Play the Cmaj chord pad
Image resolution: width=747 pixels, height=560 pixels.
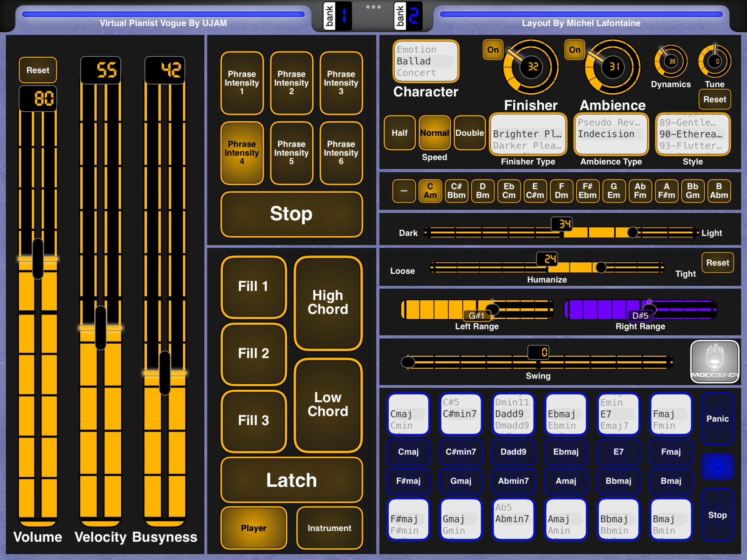tap(408, 452)
